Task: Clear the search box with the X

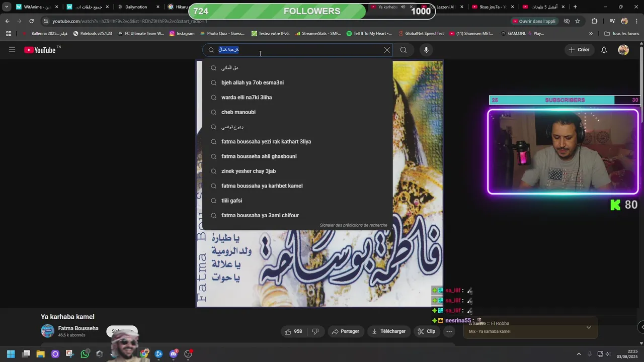Action: (x=387, y=50)
